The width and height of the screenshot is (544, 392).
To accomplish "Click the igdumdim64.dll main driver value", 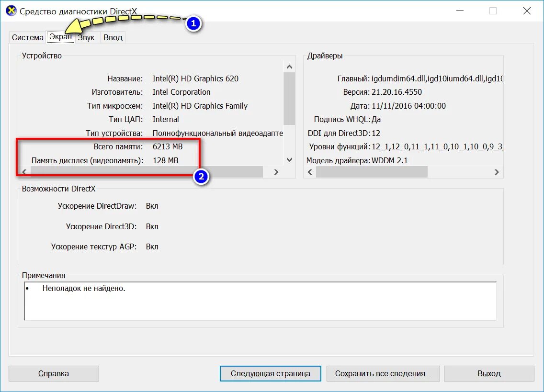I will [437, 79].
